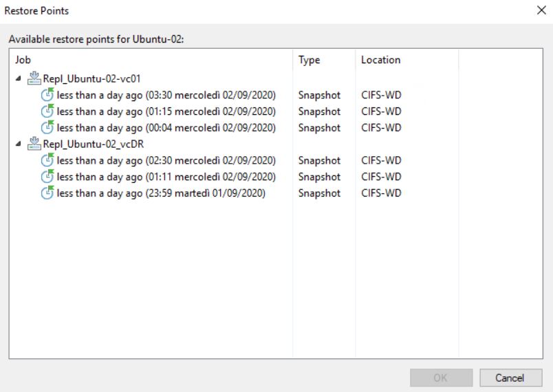
Task: Click the 03:30 restore point clock icon
Action: [x=47, y=94]
